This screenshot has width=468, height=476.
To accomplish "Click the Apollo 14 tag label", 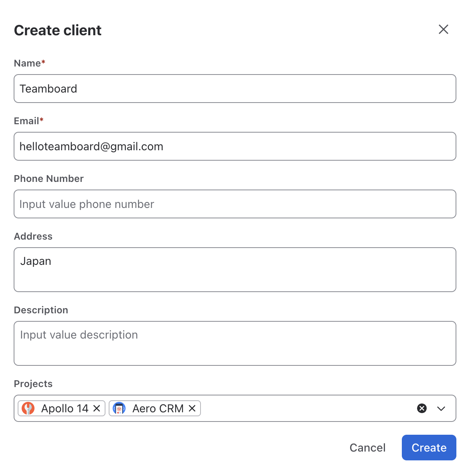I will pos(65,409).
